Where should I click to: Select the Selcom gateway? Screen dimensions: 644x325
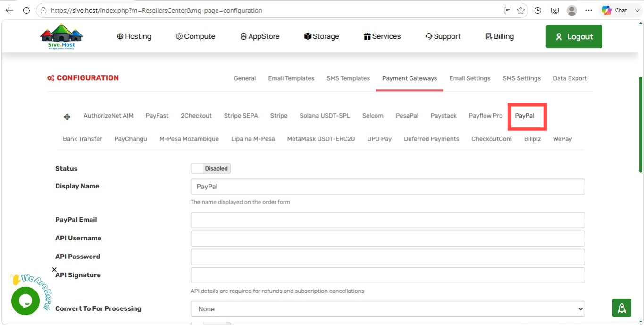(373, 116)
